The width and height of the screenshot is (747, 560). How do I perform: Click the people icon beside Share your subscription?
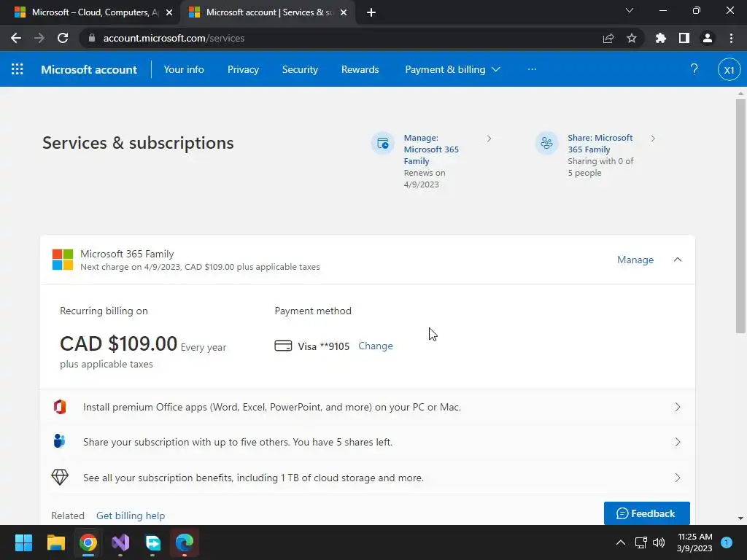(60, 441)
